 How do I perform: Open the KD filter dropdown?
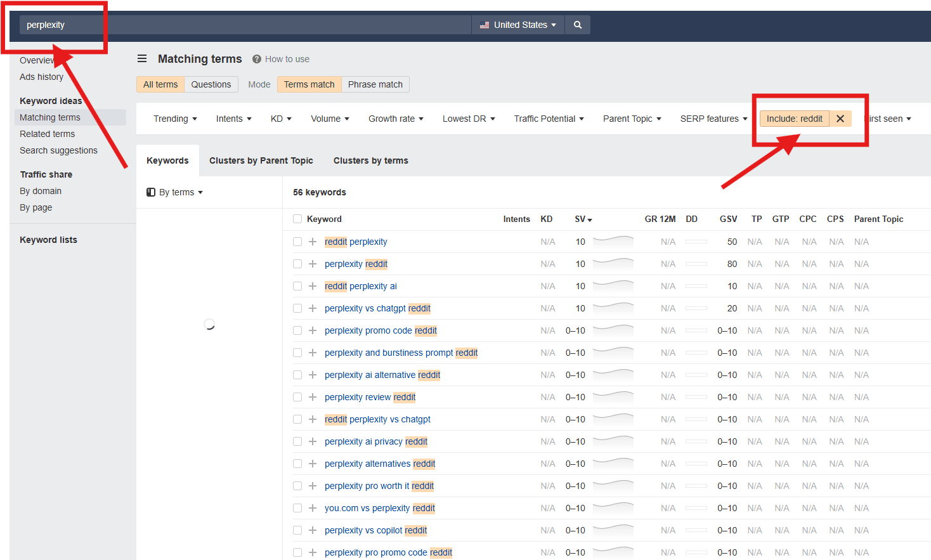tap(281, 119)
